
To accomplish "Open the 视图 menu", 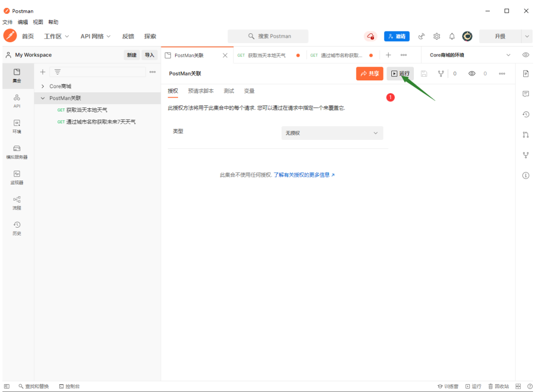I will 38,22.
